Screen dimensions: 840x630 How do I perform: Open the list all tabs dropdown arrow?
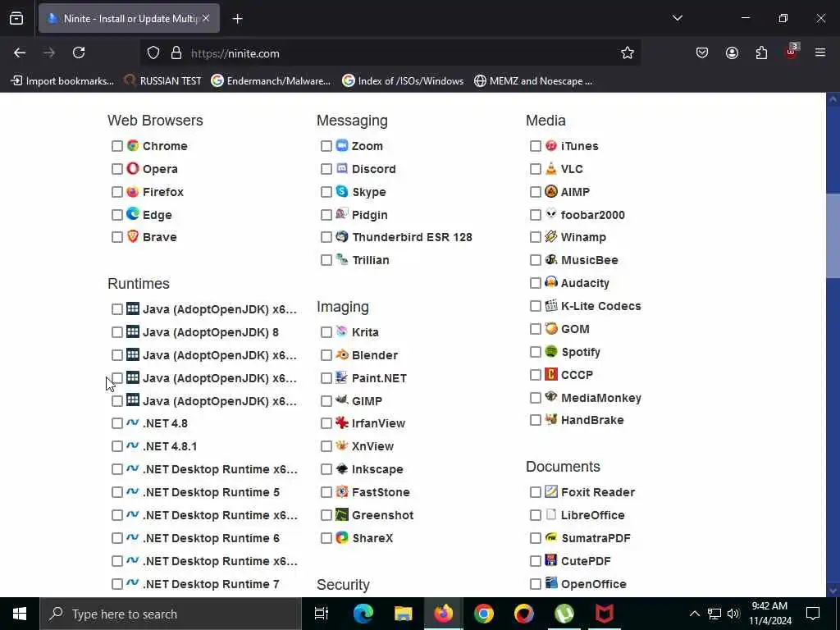click(x=677, y=18)
